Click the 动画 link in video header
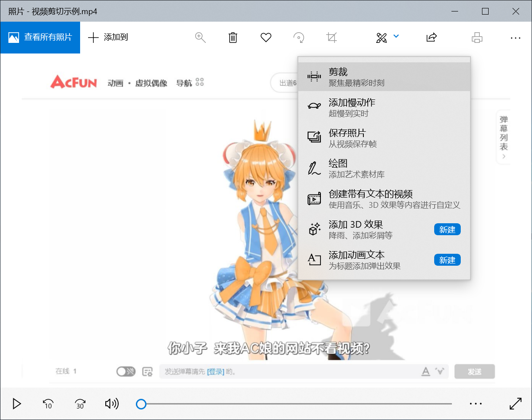532x420 pixels. click(116, 83)
